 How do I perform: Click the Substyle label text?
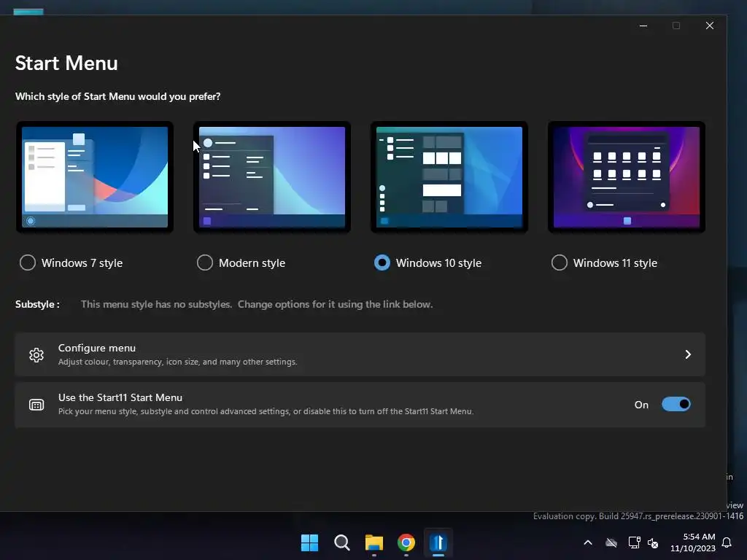click(x=38, y=304)
